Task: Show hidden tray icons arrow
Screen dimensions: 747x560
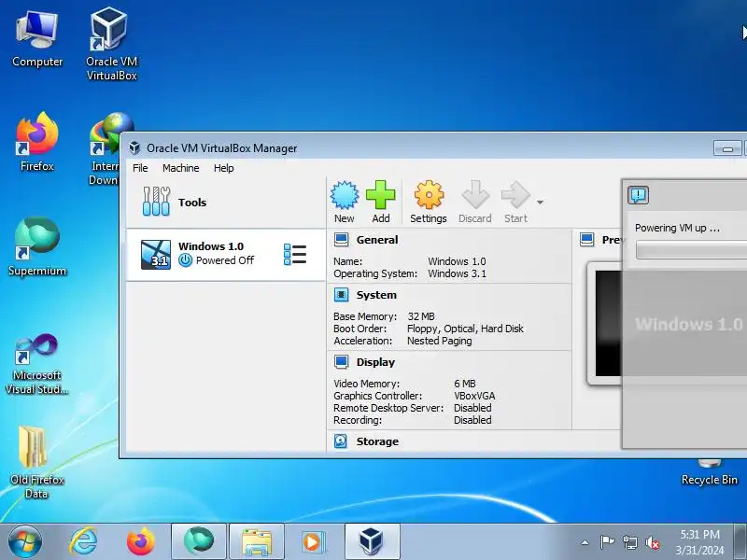Action: coord(585,542)
